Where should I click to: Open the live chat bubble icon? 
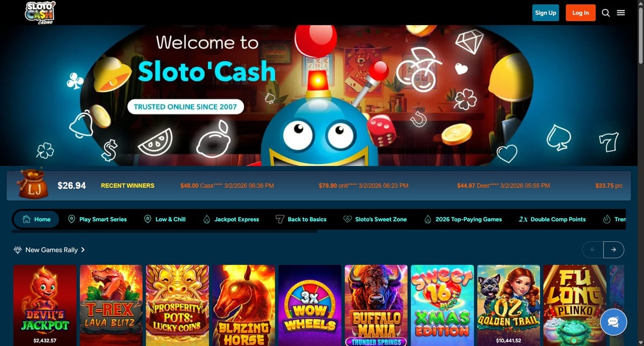click(x=613, y=322)
